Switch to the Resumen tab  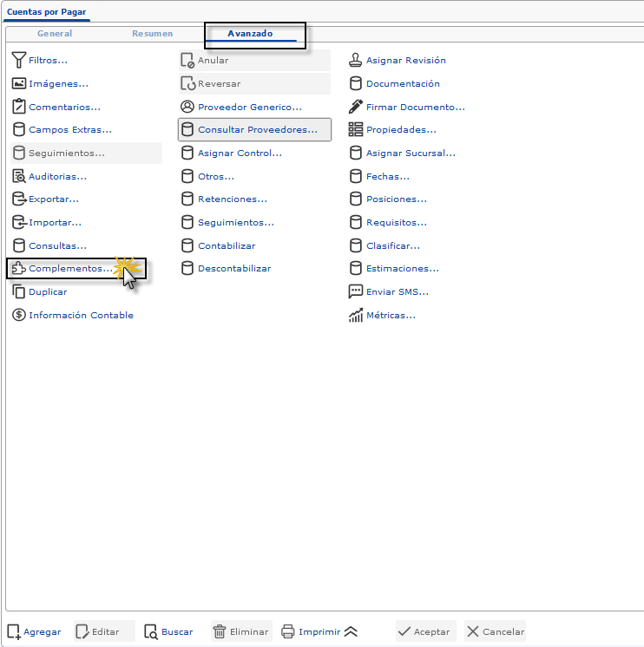point(152,34)
